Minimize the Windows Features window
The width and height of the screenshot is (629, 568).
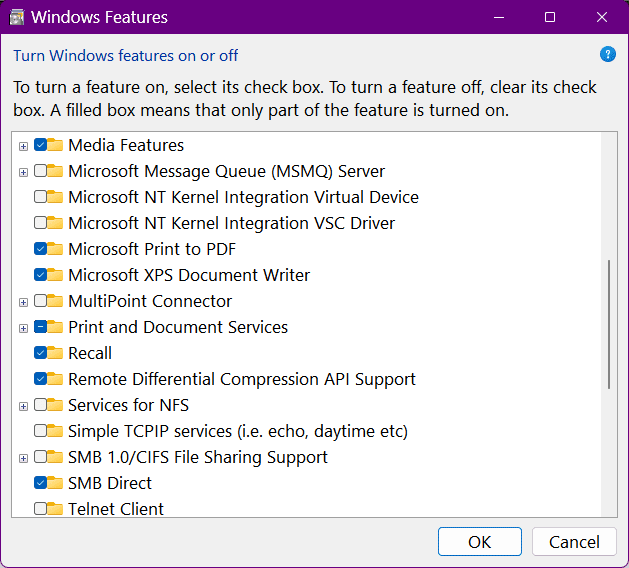[x=499, y=17]
